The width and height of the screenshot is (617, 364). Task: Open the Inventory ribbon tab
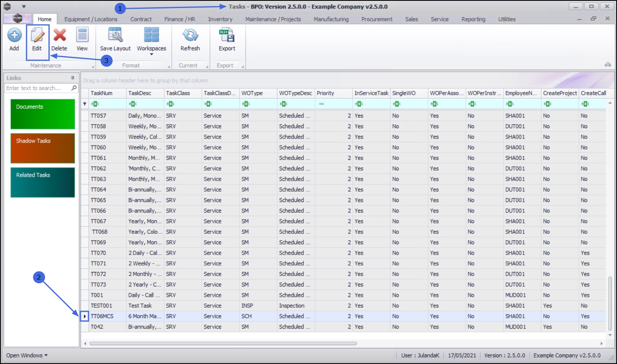(x=220, y=19)
